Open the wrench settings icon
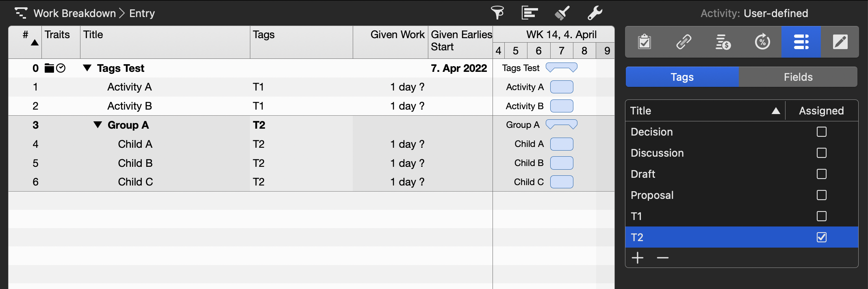 (x=594, y=13)
